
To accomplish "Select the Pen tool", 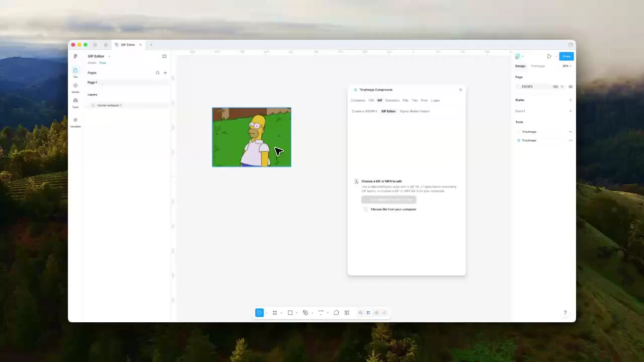I will (305, 313).
